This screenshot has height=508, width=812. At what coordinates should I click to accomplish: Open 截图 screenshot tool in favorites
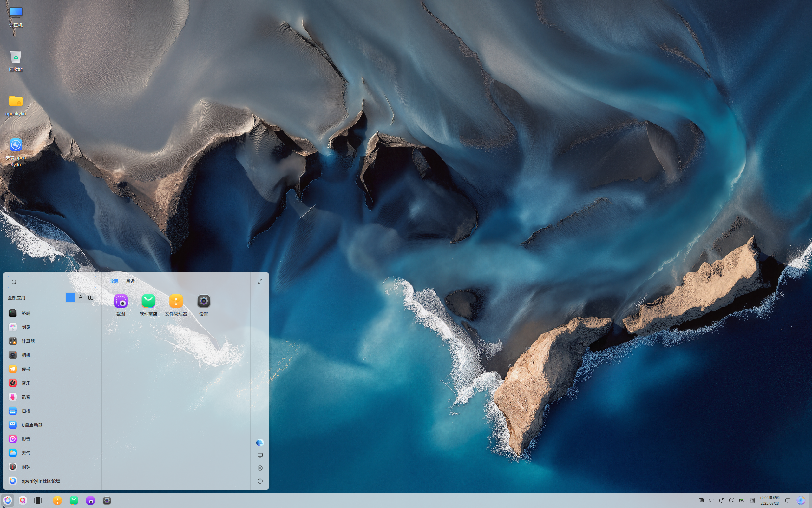121,305
